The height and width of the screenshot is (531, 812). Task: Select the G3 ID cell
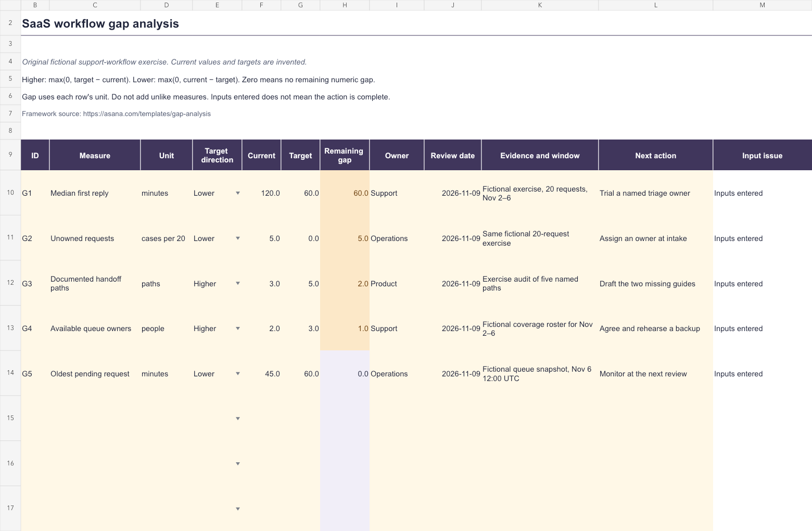point(35,284)
